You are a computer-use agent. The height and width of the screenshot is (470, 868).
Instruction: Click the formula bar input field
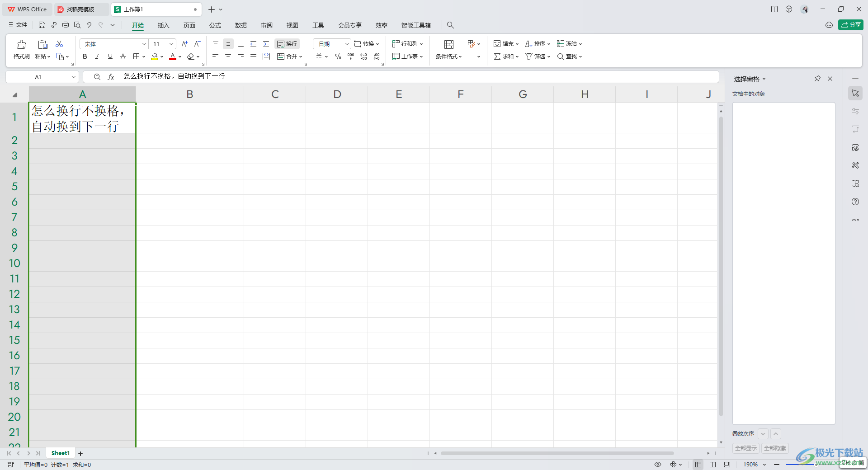(420, 76)
